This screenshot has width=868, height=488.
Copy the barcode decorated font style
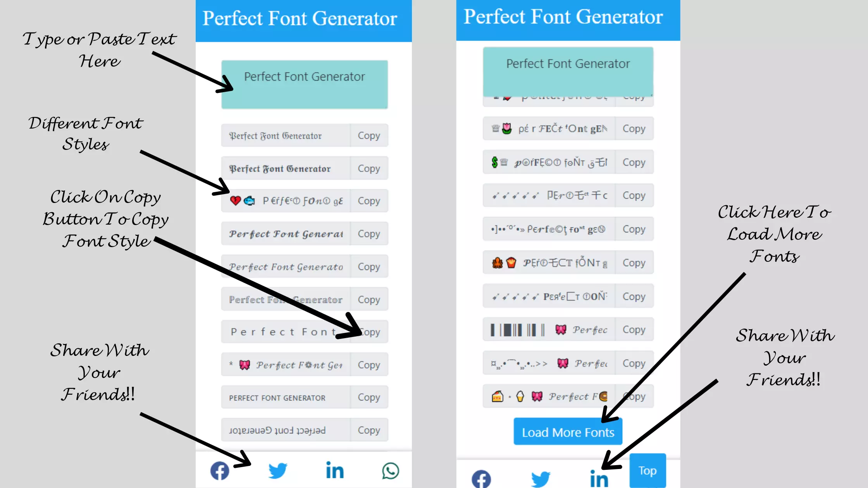tap(634, 330)
